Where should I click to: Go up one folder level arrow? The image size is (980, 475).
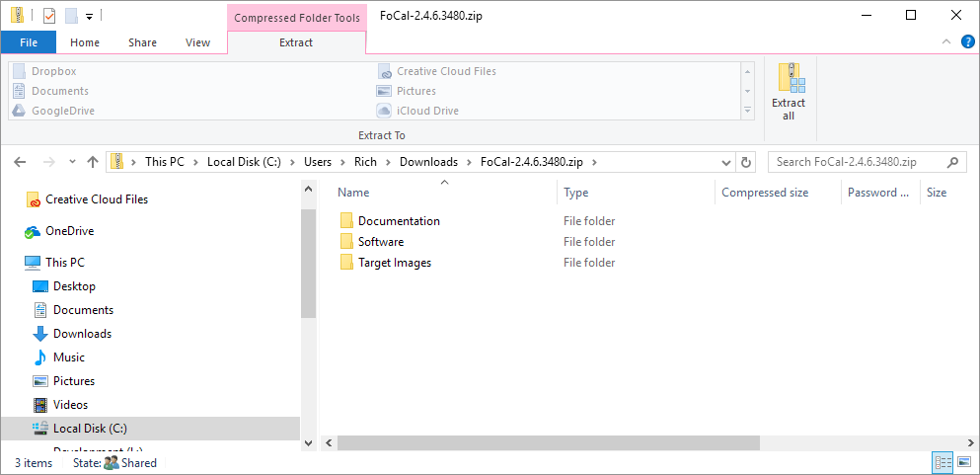click(93, 162)
